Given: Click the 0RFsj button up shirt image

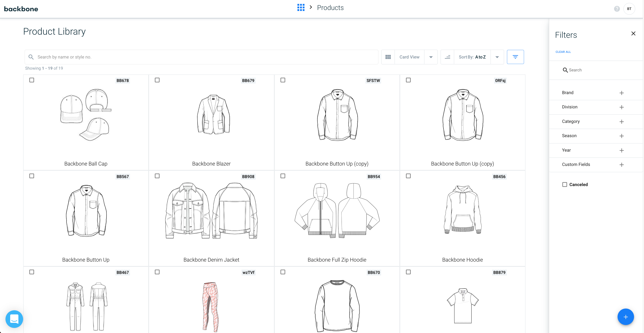Looking at the screenshot, I should click(463, 115).
